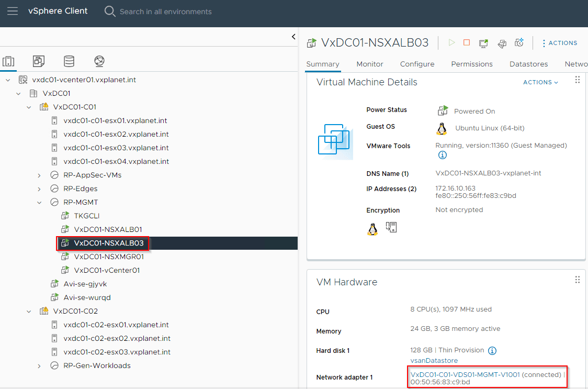Click the vSphere Client title

pos(58,12)
